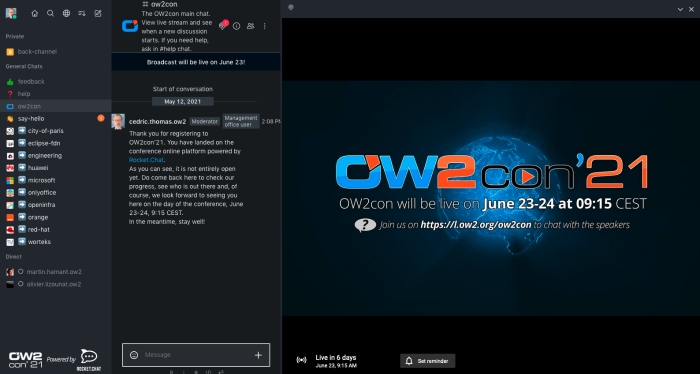Screen dimensions: 700x374
Task: Open the sidebar search icon
Action: pos(50,13)
